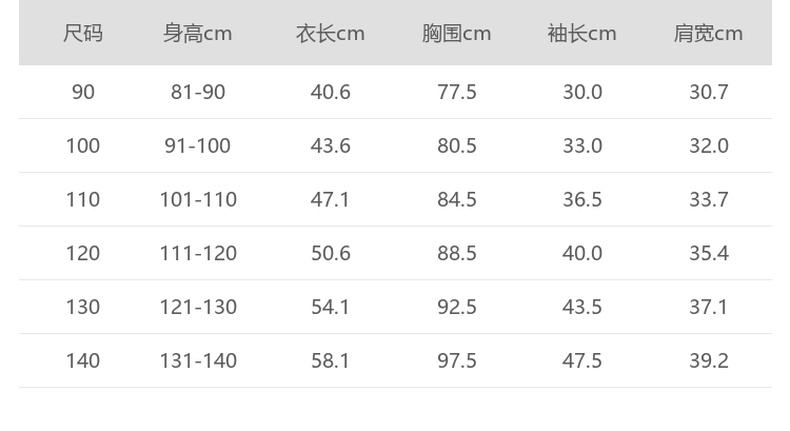Click the 袖长cm column header
This screenshot has width=790, height=431.
(582, 34)
